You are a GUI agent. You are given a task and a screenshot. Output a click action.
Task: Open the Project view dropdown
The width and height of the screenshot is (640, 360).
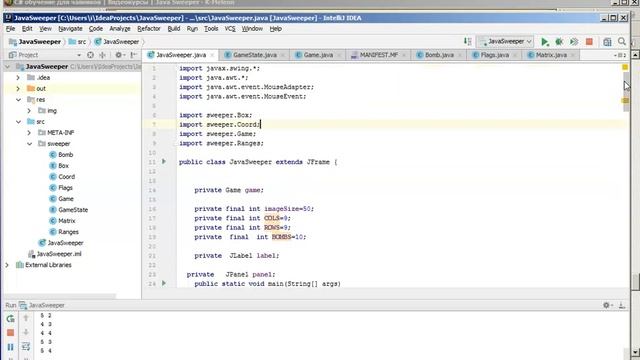point(79,55)
